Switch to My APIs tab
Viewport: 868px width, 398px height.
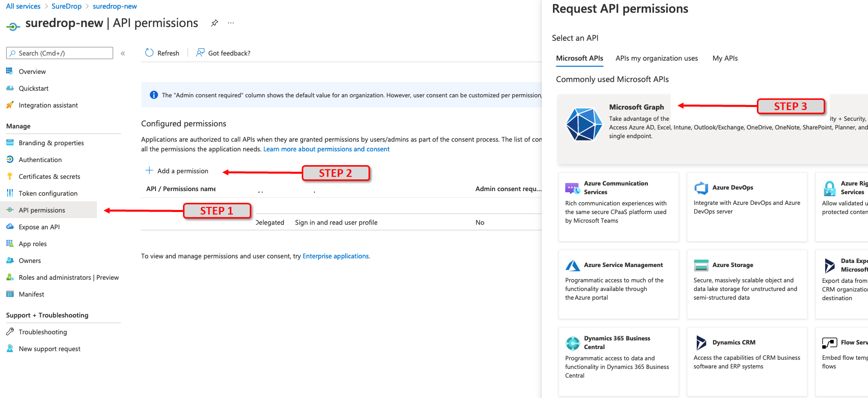pos(725,58)
